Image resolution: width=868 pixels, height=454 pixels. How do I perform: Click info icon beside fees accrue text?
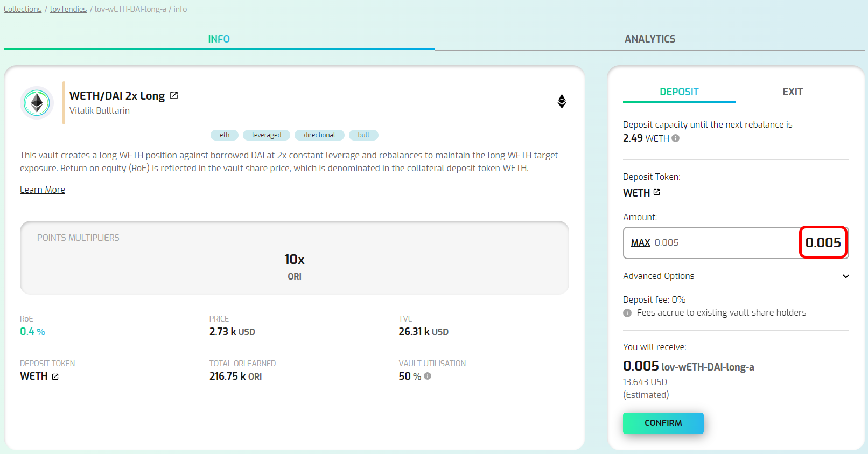627,313
